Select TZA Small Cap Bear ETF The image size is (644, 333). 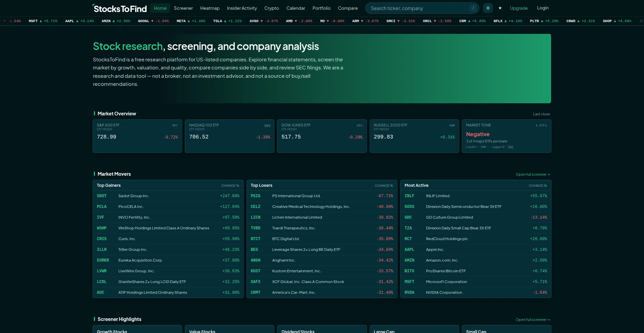pos(476,228)
